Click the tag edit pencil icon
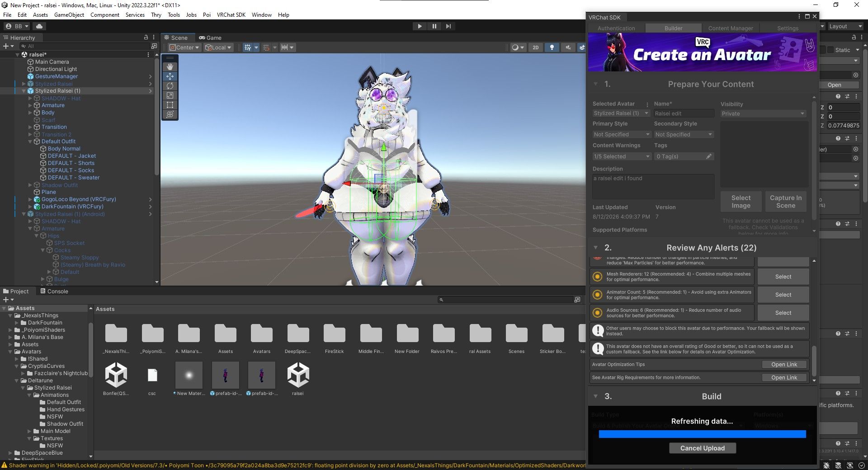The image size is (868, 470). point(709,156)
